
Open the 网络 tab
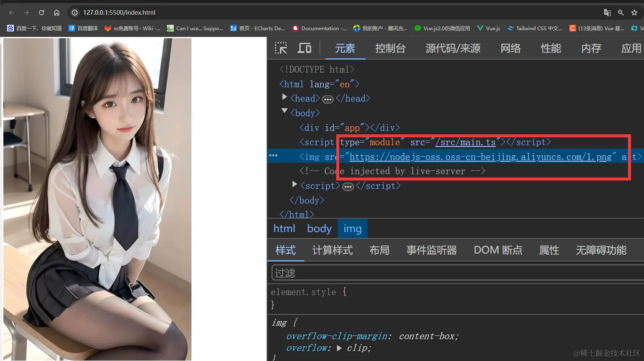point(510,49)
